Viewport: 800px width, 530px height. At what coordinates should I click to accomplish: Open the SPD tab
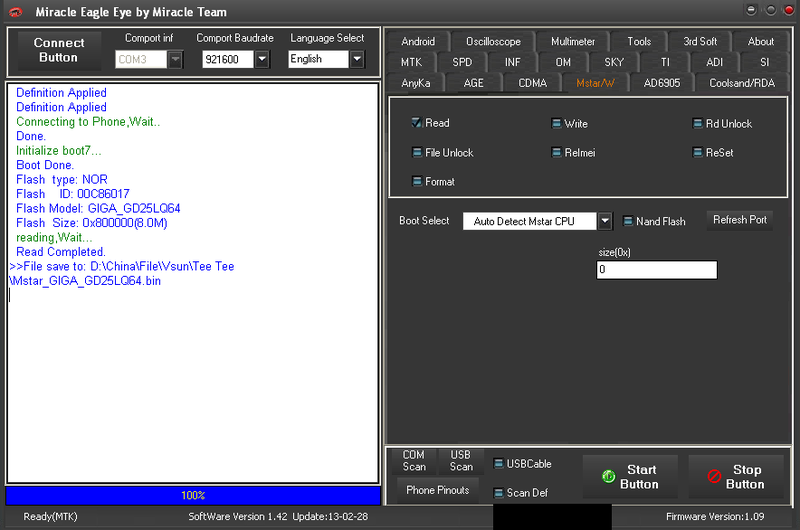click(462, 62)
